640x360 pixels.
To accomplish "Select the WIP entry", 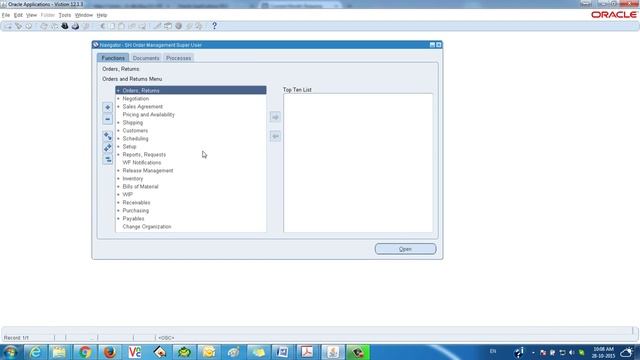I will coord(127,195).
